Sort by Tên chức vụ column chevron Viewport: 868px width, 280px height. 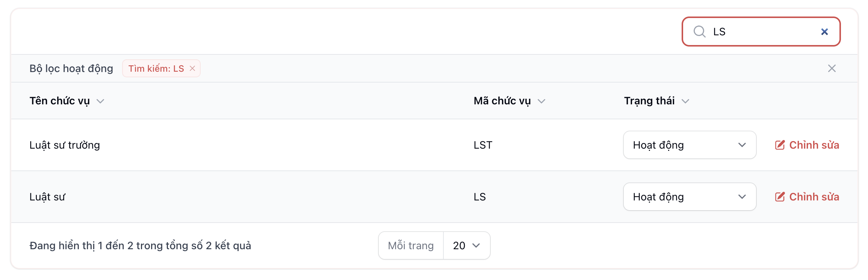pyautogui.click(x=100, y=101)
